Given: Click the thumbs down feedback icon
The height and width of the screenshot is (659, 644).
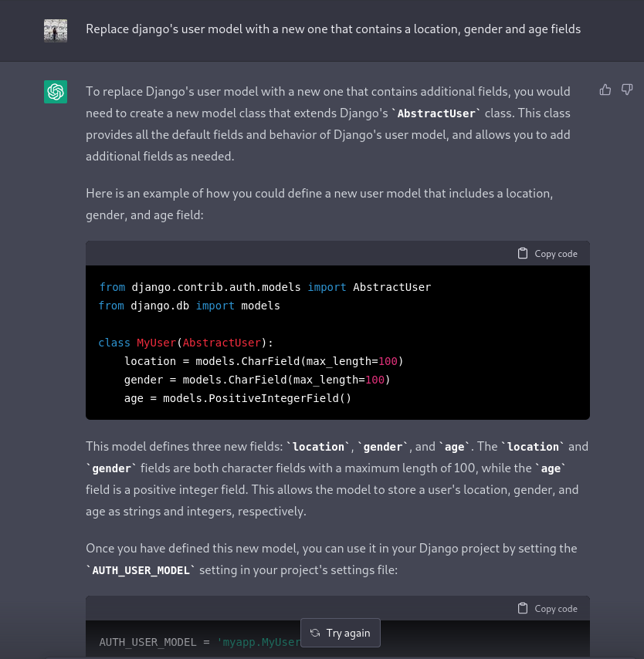Looking at the screenshot, I should 627,90.
